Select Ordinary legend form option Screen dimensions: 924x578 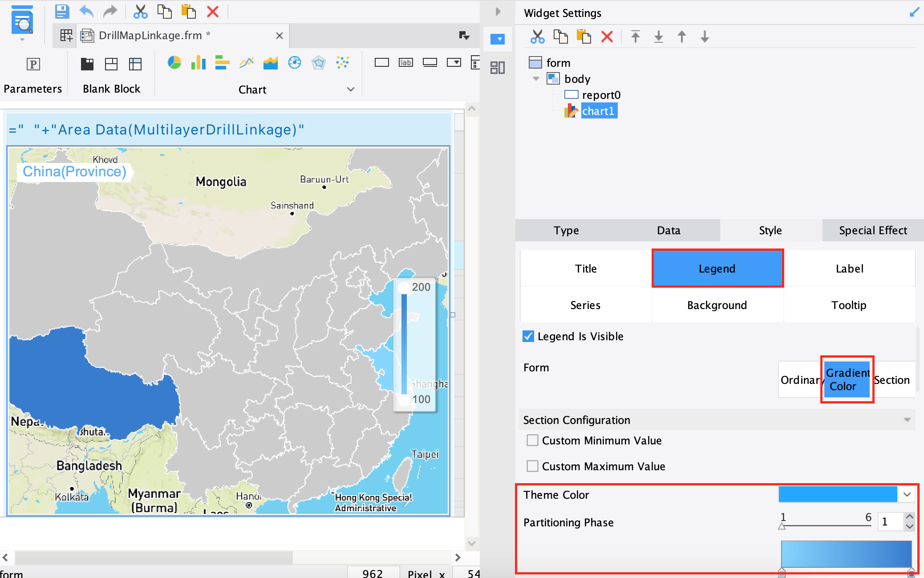point(800,380)
